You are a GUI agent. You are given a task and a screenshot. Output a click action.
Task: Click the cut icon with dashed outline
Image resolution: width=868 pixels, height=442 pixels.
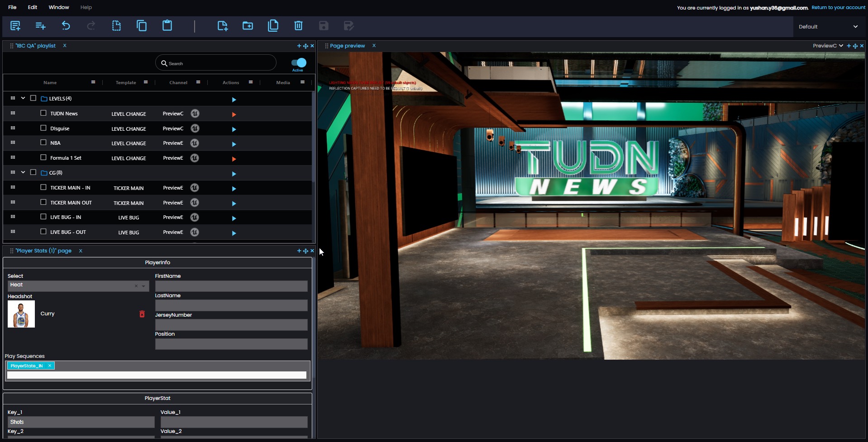(x=116, y=26)
